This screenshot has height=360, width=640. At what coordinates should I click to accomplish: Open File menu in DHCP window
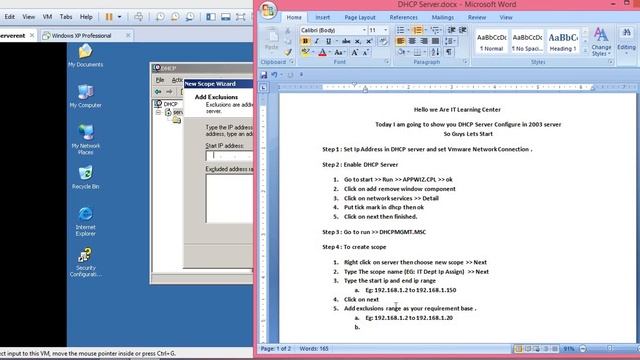[160, 80]
